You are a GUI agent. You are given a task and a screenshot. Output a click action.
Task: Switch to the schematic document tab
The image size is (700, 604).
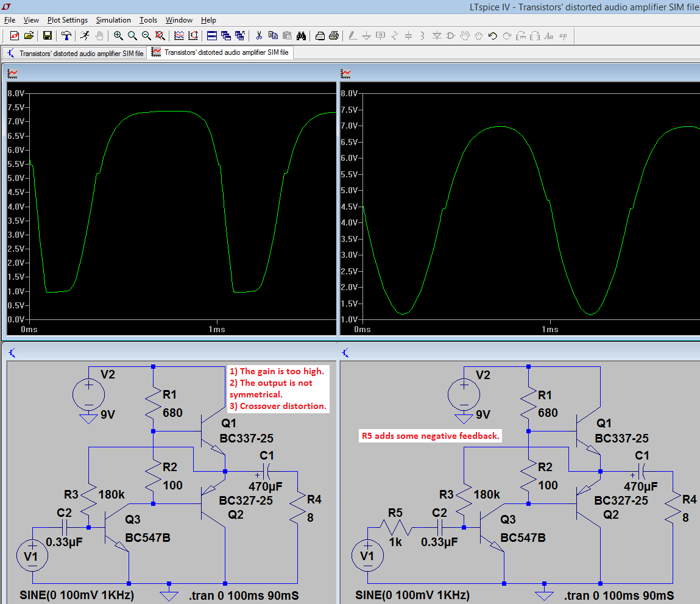click(x=75, y=53)
